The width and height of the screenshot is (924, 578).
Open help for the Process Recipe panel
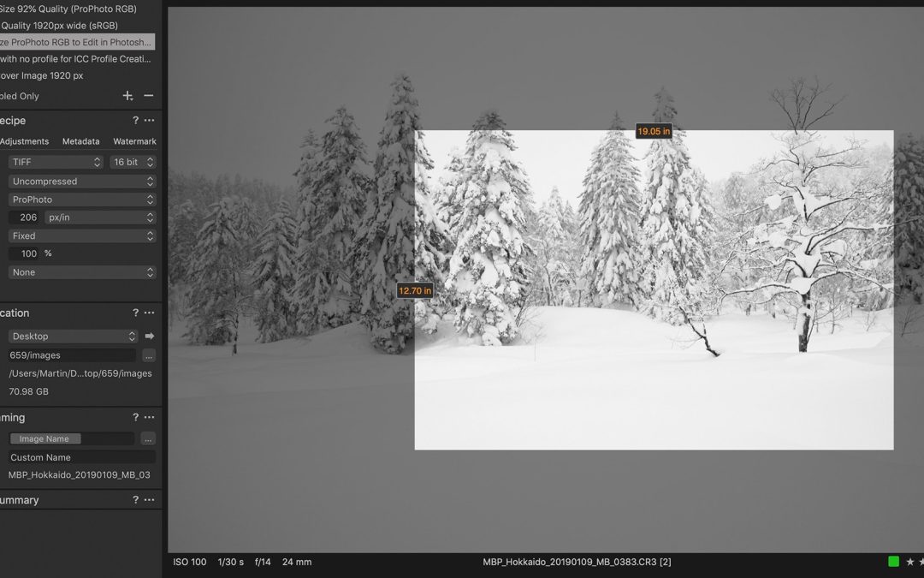(x=135, y=121)
